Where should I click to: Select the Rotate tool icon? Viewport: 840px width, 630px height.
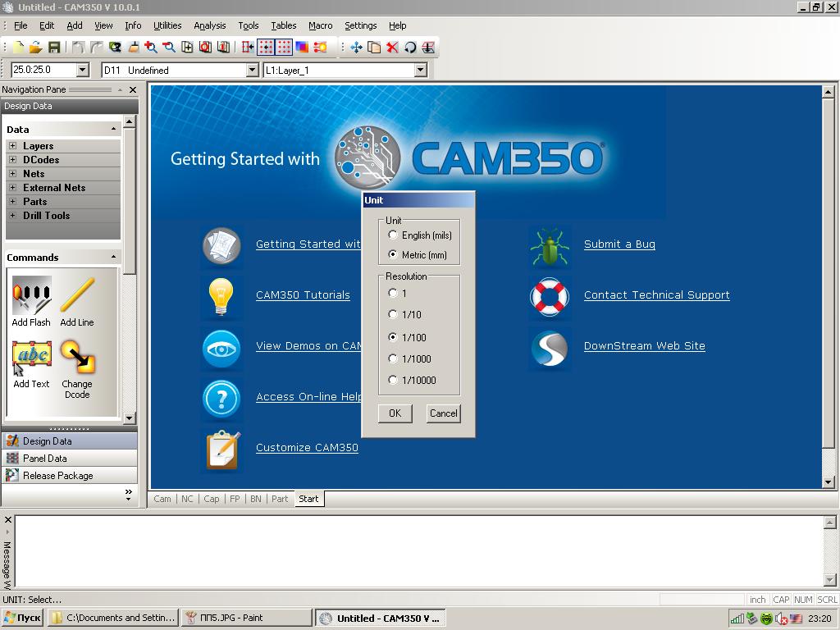(x=410, y=47)
